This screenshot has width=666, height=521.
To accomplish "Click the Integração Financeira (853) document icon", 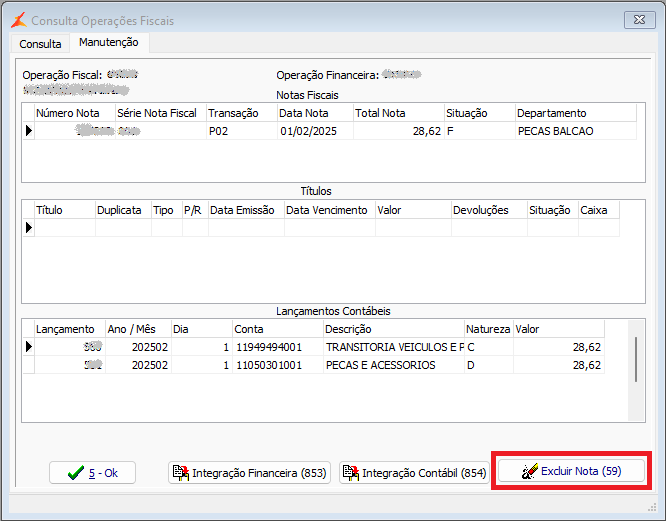I will pyautogui.click(x=181, y=473).
